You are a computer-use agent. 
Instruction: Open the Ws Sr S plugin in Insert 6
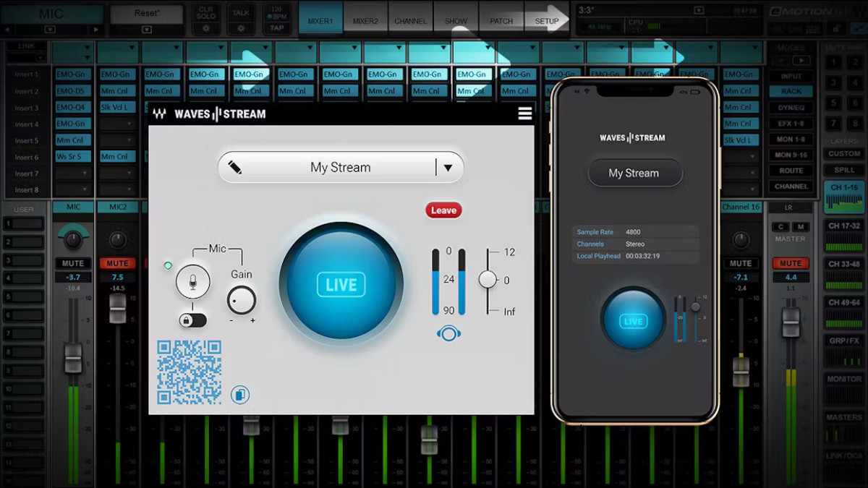coord(74,157)
